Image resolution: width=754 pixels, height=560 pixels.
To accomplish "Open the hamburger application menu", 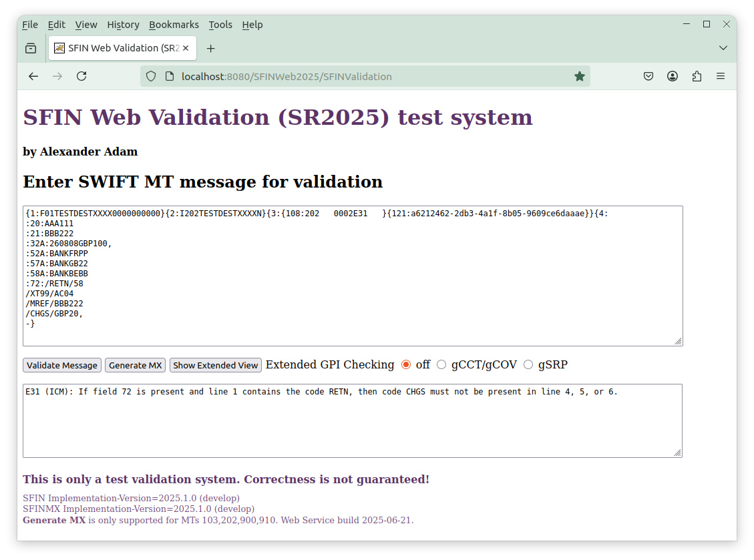I will pos(721,76).
